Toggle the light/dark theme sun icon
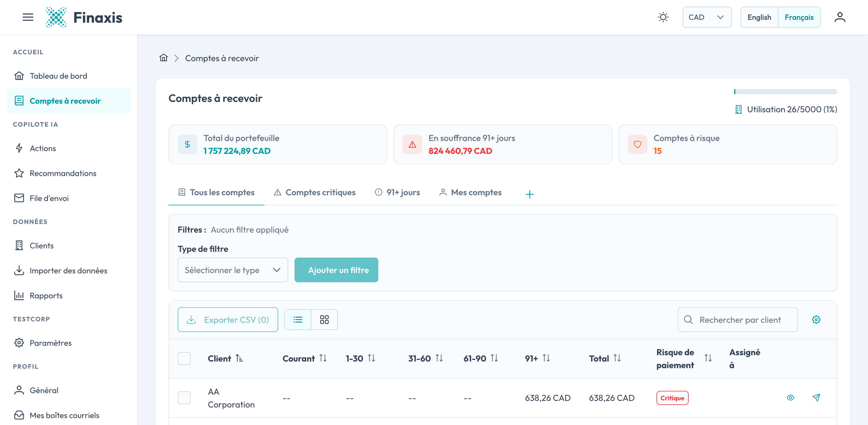 tap(663, 17)
